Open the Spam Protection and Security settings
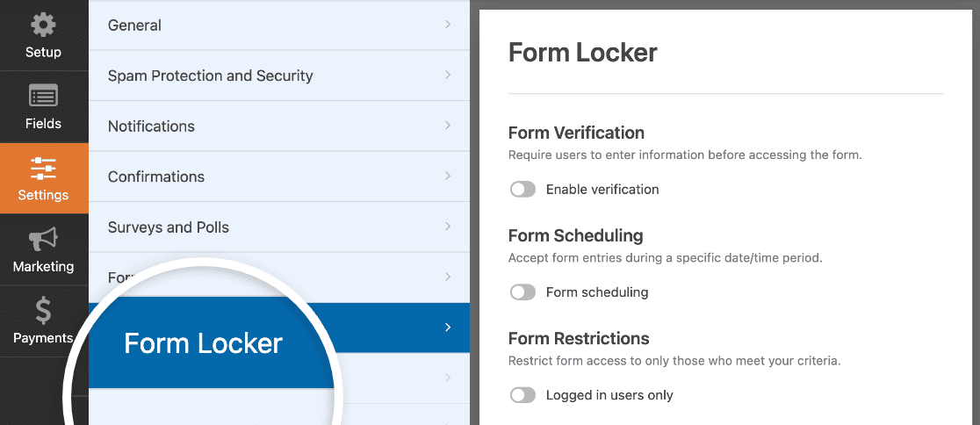Viewport: 980px width, 425px height. point(210,76)
